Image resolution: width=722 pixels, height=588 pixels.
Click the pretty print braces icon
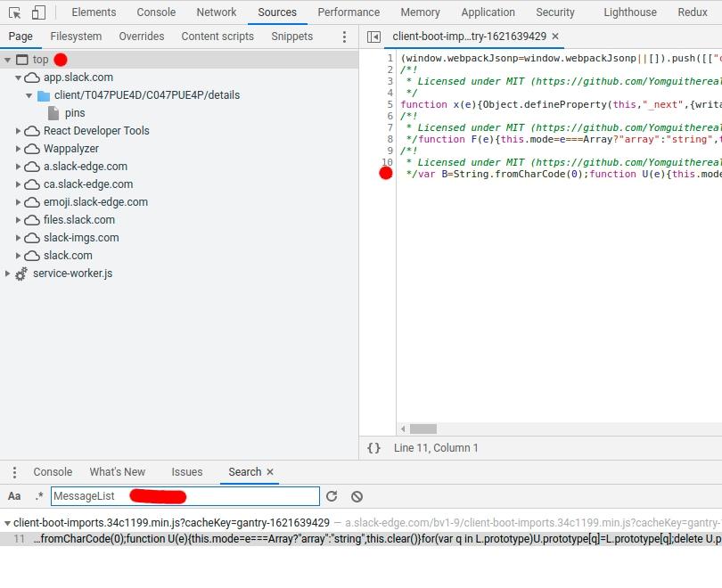click(x=373, y=448)
